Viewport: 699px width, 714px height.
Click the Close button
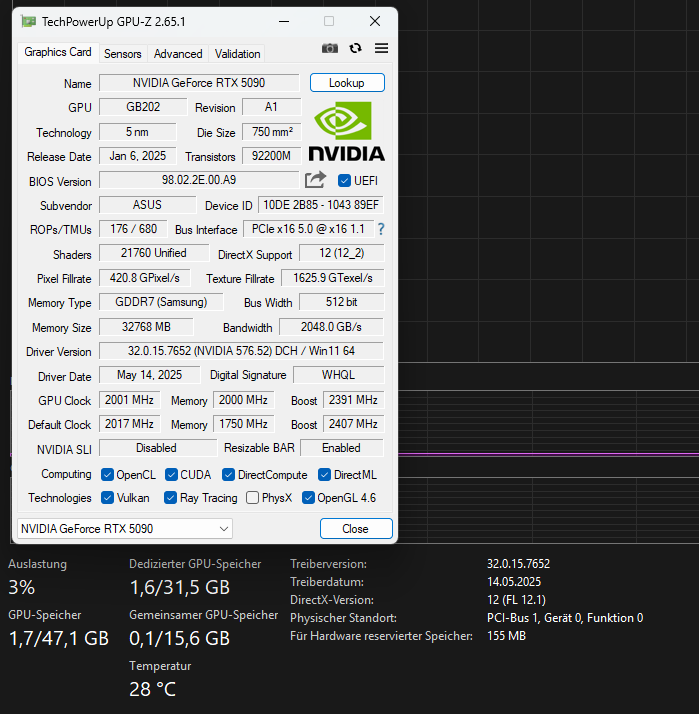pyautogui.click(x=356, y=529)
